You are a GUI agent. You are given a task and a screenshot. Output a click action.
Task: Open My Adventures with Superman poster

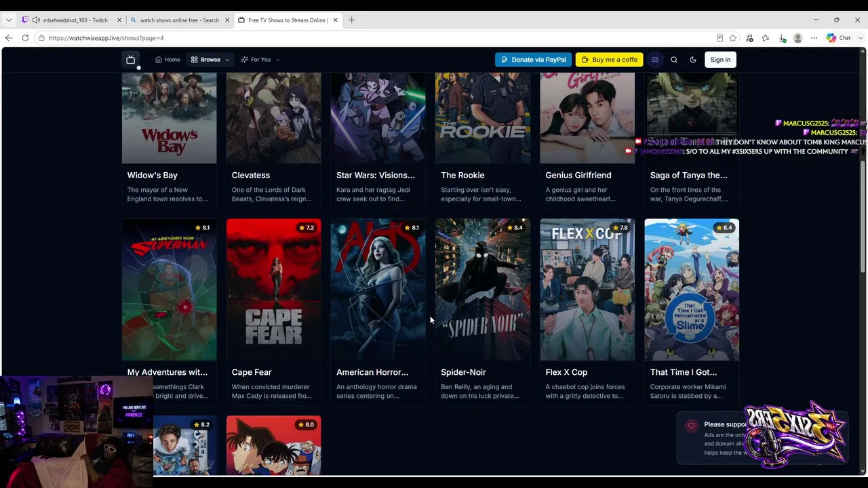tap(170, 290)
